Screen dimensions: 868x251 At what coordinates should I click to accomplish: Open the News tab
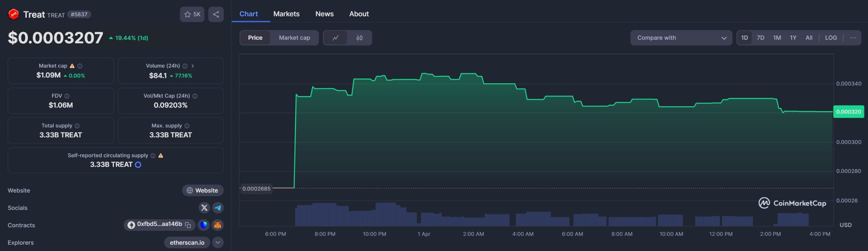pyautogui.click(x=324, y=14)
